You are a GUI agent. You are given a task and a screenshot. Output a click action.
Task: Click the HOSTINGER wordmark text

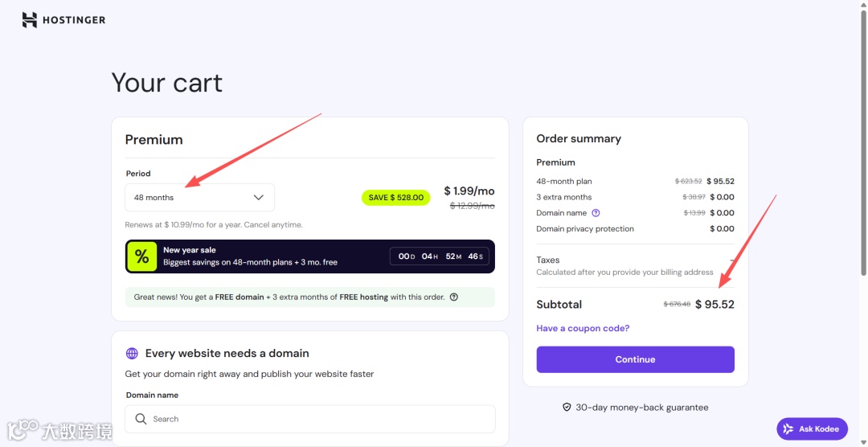tap(74, 20)
